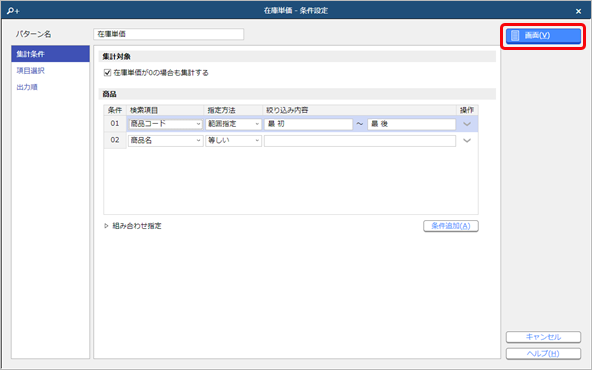
Task: Open the 等しい method dropdown
Action: (233, 140)
